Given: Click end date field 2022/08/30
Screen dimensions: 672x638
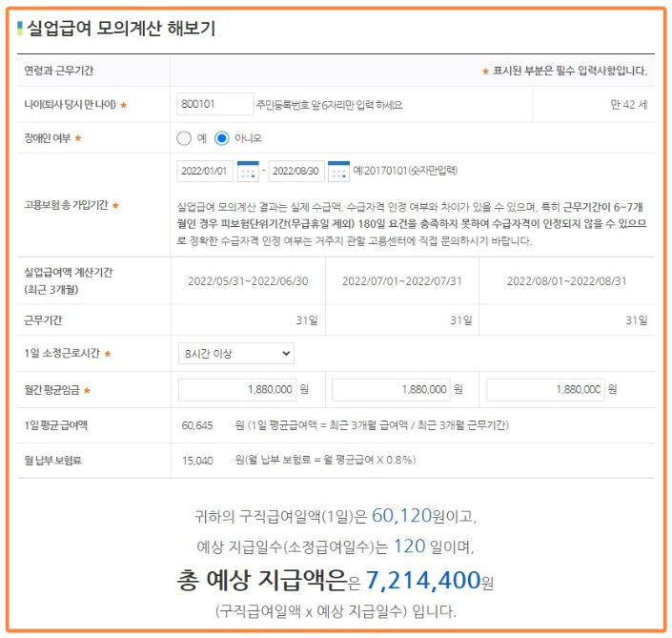Looking at the screenshot, I should [x=296, y=171].
